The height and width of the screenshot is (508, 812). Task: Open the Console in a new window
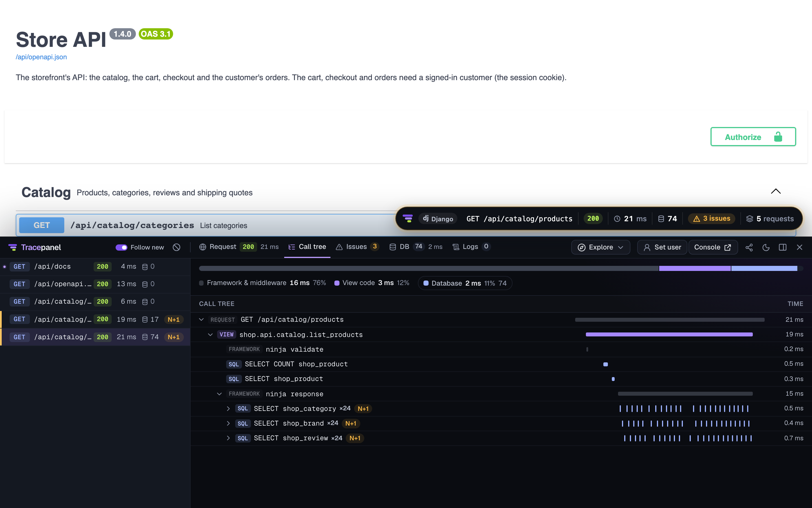coord(713,247)
